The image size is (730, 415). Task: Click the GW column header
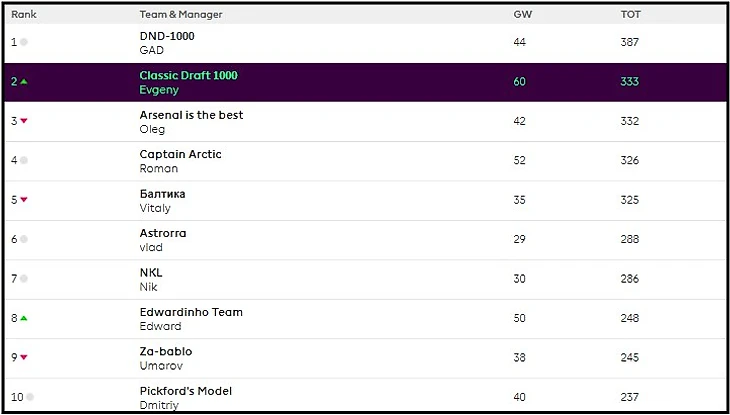[x=522, y=15]
